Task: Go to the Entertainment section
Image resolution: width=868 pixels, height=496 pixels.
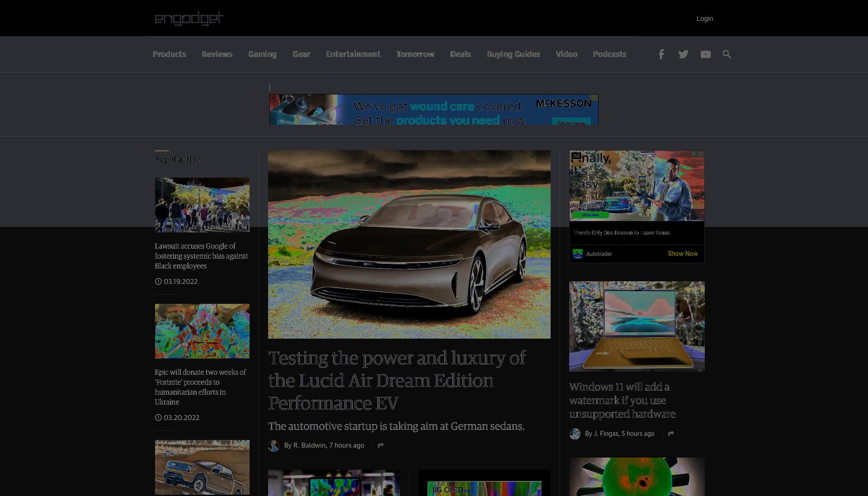Action: pyautogui.click(x=353, y=54)
